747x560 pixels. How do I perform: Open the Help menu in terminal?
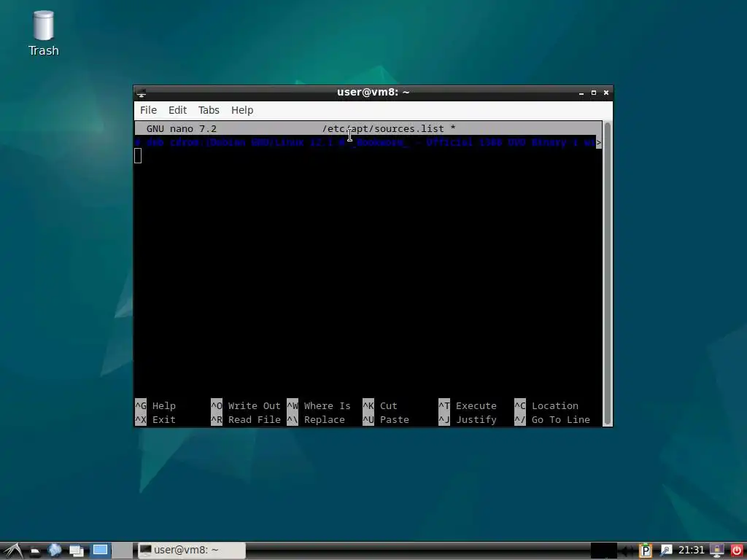tap(242, 110)
